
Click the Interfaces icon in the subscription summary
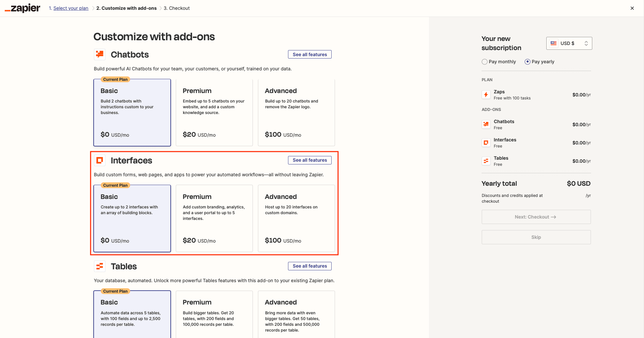[x=486, y=142]
